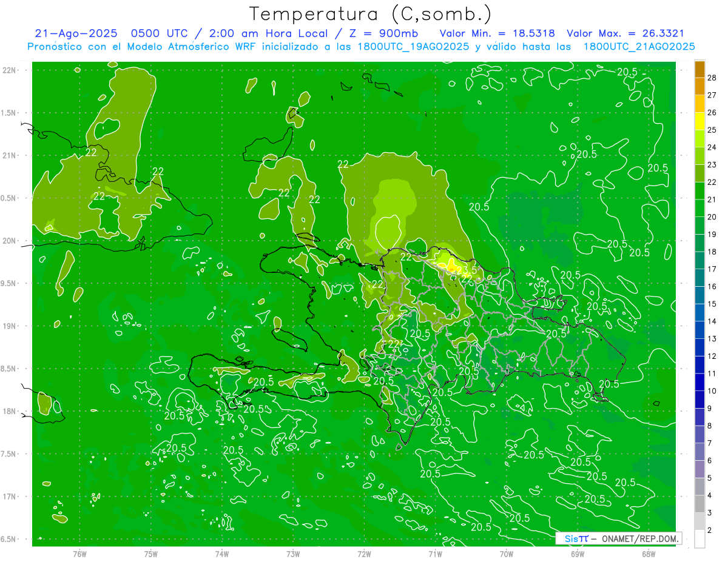Click the yellow colorbar swatch between 25 and 26
The height and width of the screenshot is (562, 728).
699,121
